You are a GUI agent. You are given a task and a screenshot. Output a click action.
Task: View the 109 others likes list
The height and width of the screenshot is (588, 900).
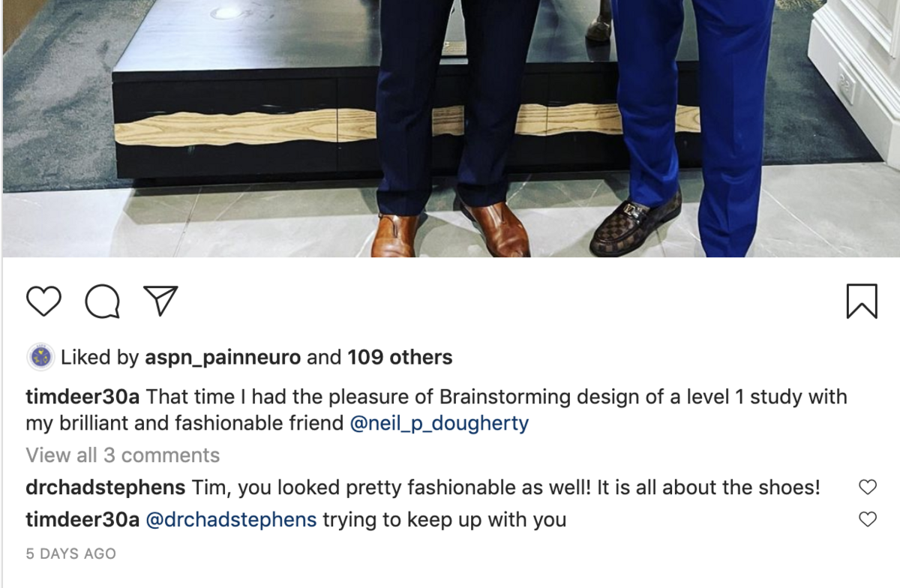(x=399, y=358)
